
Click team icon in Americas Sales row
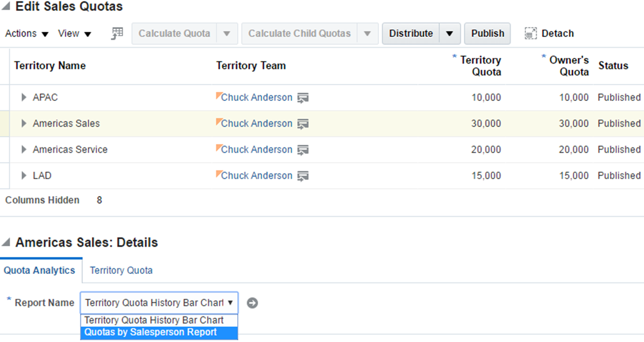tap(303, 124)
